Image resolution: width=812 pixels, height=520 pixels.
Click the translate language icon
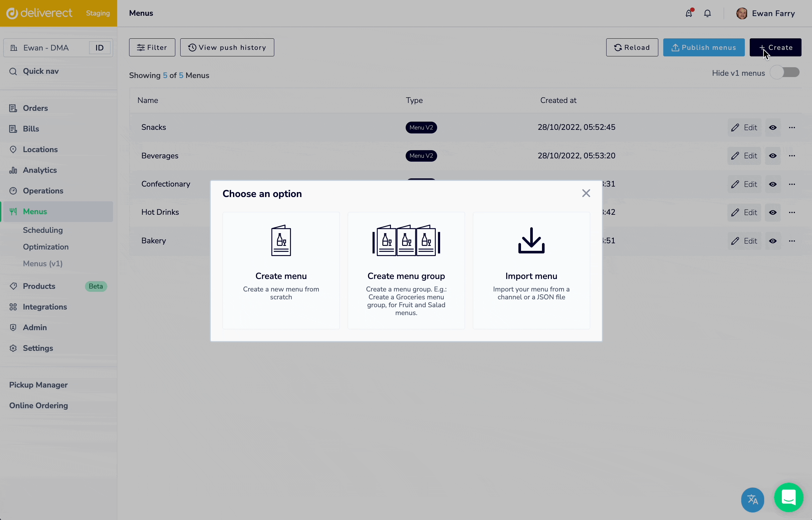[x=752, y=499]
